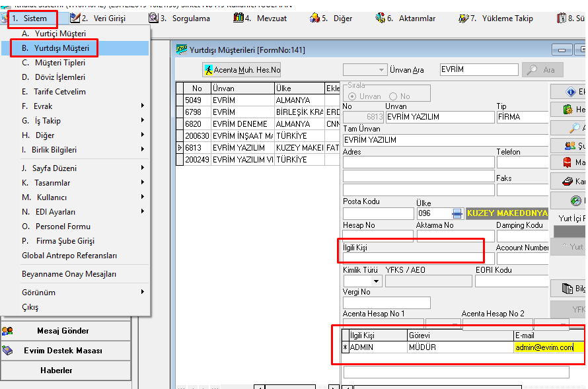Click the Evrim Destek Masası book icon
Screen dimensions: 588x389
click(x=8, y=351)
